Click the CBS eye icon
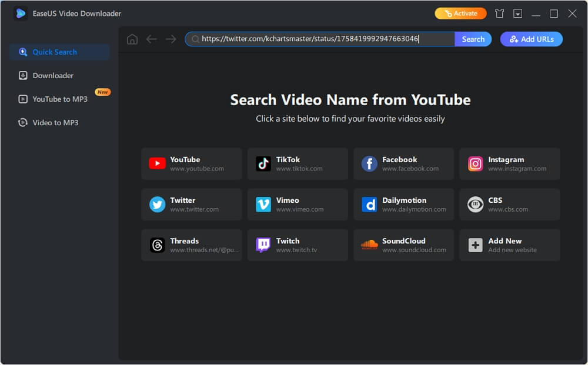 pos(476,205)
